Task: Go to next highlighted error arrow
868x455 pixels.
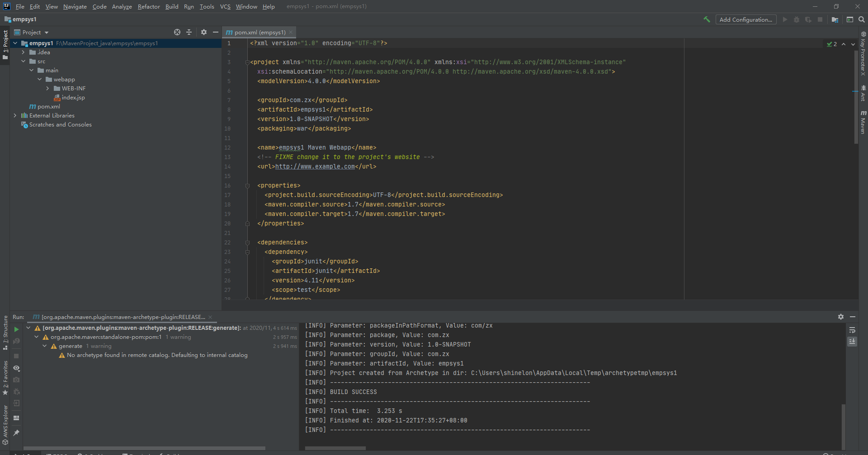Action: (x=853, y=44)
